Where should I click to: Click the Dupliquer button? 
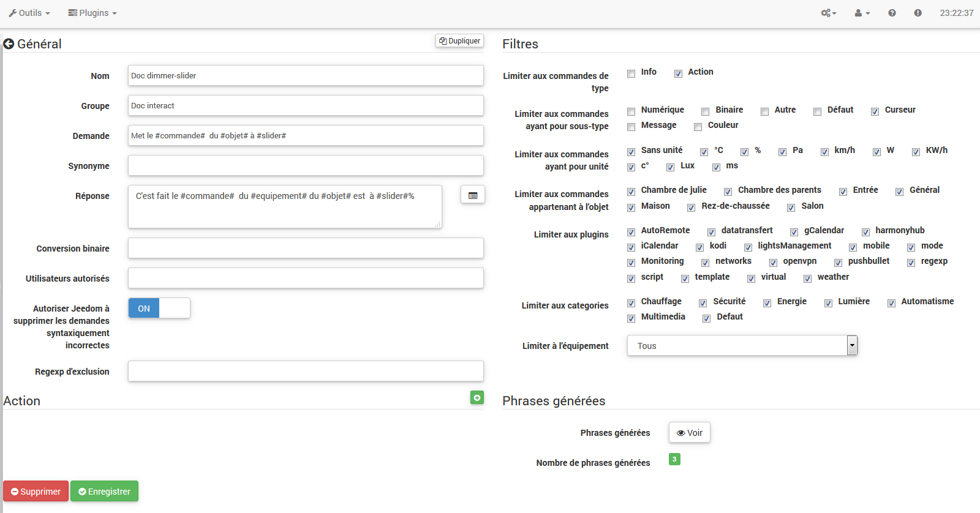pos(459,41)
